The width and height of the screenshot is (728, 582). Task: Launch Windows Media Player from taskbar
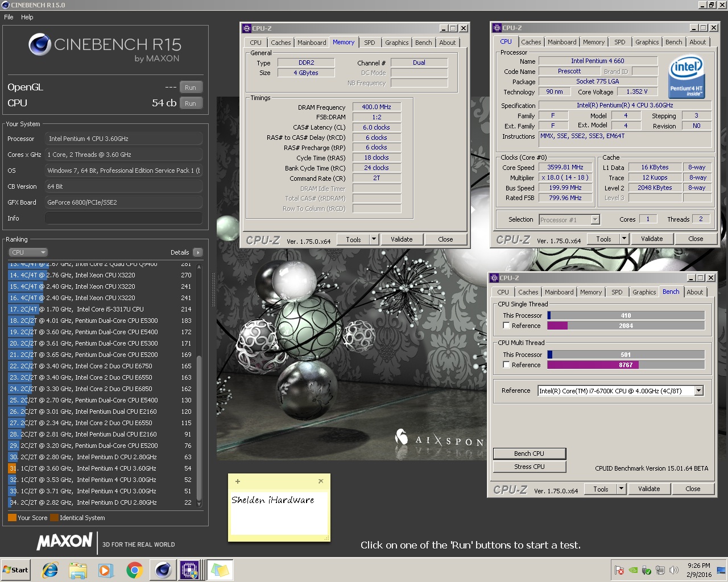tap(106, 570)
